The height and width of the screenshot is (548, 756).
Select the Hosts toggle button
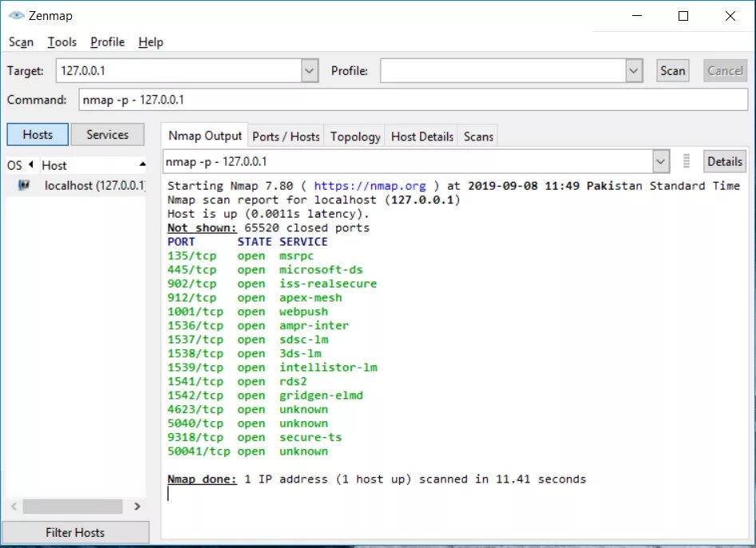[x=38, y=134]
